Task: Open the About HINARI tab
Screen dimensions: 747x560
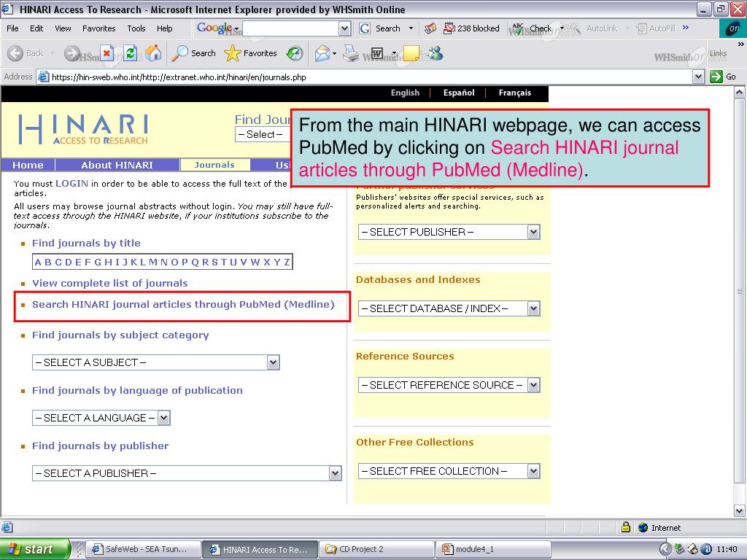Action: [117, 165]
